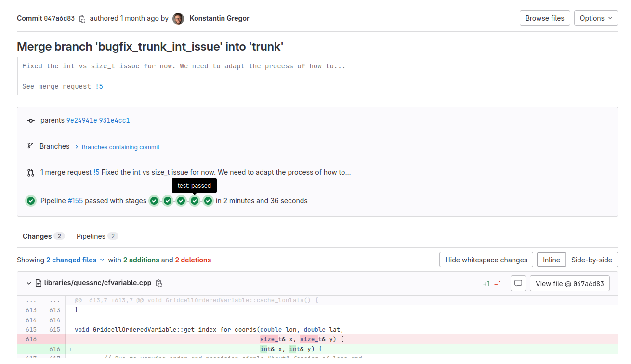The image size is (631, 364).
Task: Click the test stage passed icon
Action: (x=195, y=201)
